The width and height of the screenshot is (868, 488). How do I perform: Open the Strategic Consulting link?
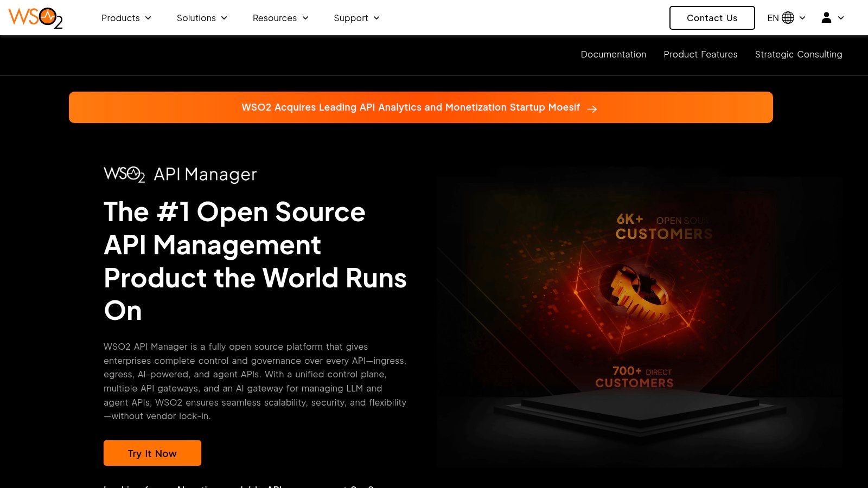799,54
